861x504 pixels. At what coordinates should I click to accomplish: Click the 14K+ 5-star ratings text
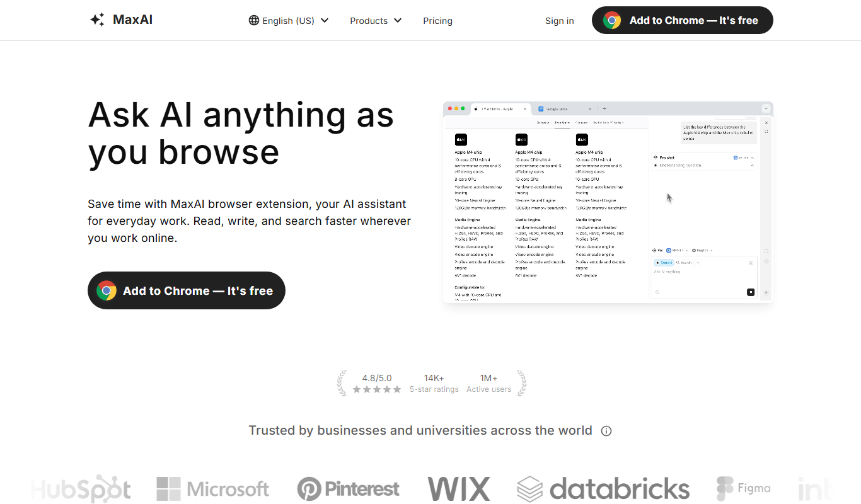point(434,383)
